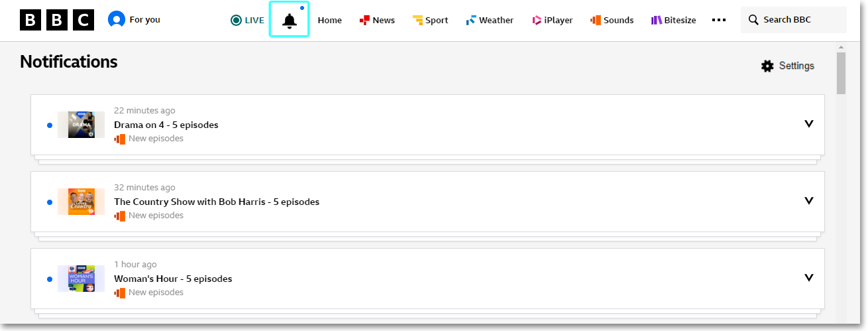Image resolution: width=868 pixels, height=331 pixels.
Task: Click 'The Country Show with Bob Harris - 5 episodes'
Action: point(217,202)
